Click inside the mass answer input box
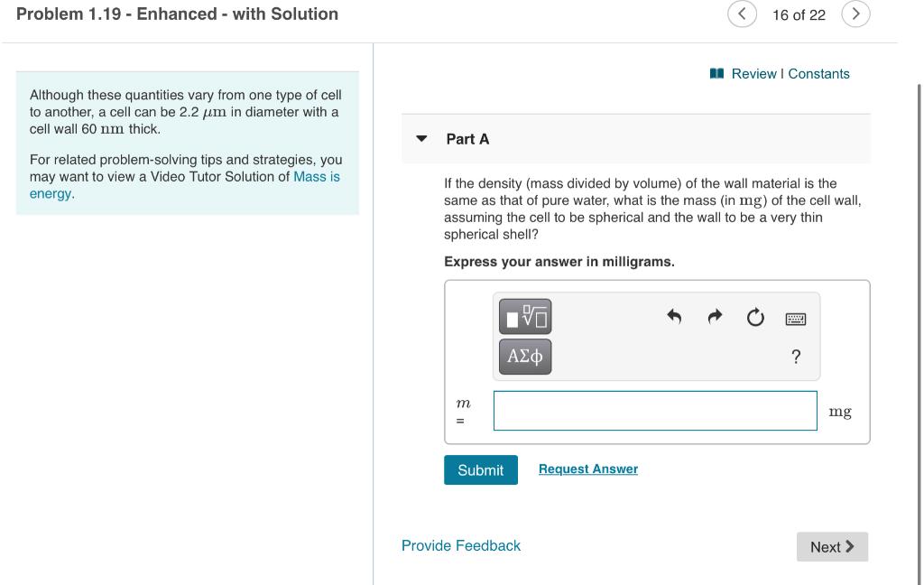Image resolution: width=924 pixels, height=585 pixels. [x=654, y=410]
